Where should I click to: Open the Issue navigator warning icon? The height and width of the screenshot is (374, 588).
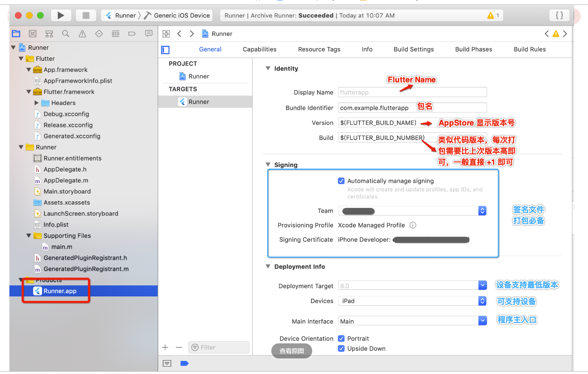click(x=82, y=34)
